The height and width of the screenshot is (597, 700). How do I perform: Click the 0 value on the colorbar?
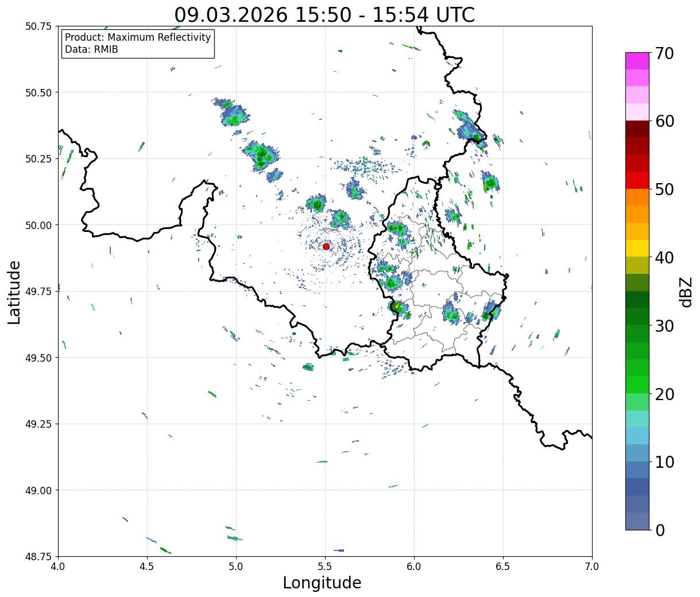(660, 530)
